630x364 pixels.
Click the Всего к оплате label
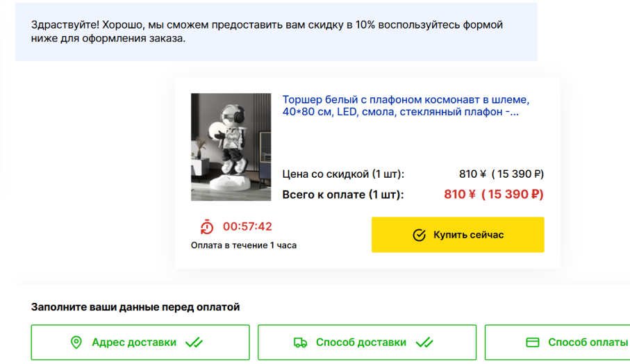[x=342, y=195]
